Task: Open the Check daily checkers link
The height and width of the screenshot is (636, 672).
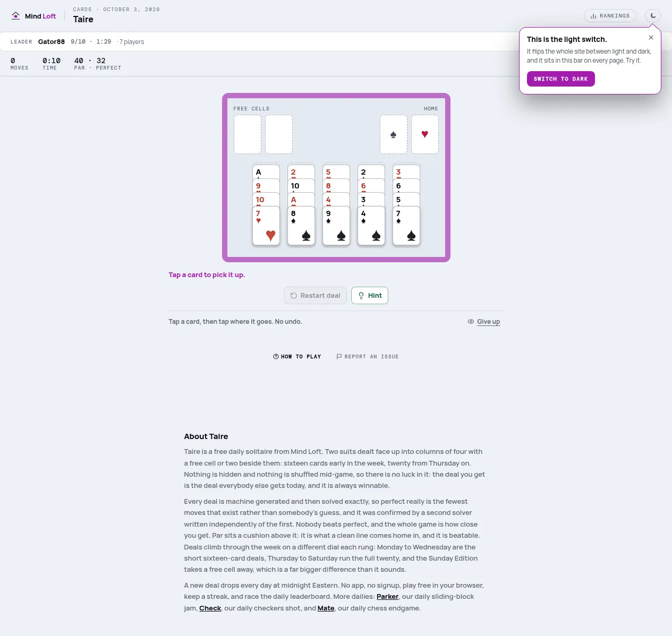Action: pos(210,608)
